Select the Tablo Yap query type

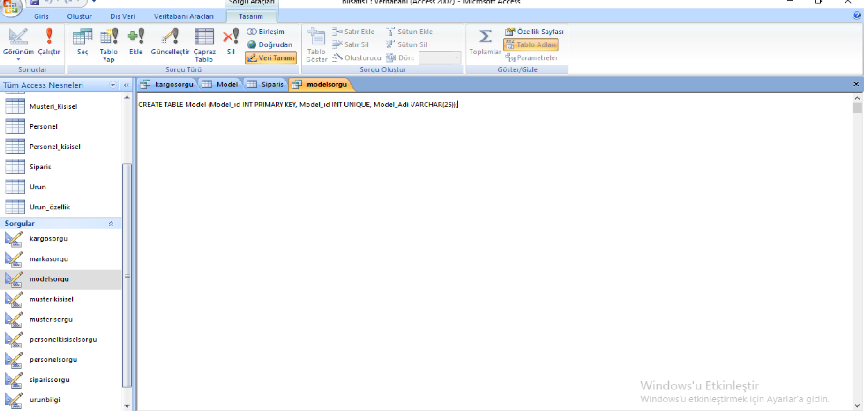109,44
